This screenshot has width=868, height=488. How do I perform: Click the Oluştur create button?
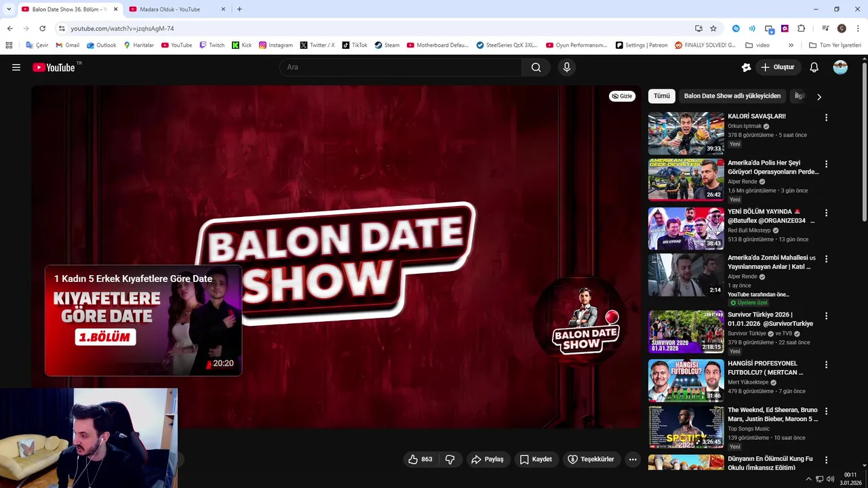(777, 67)
